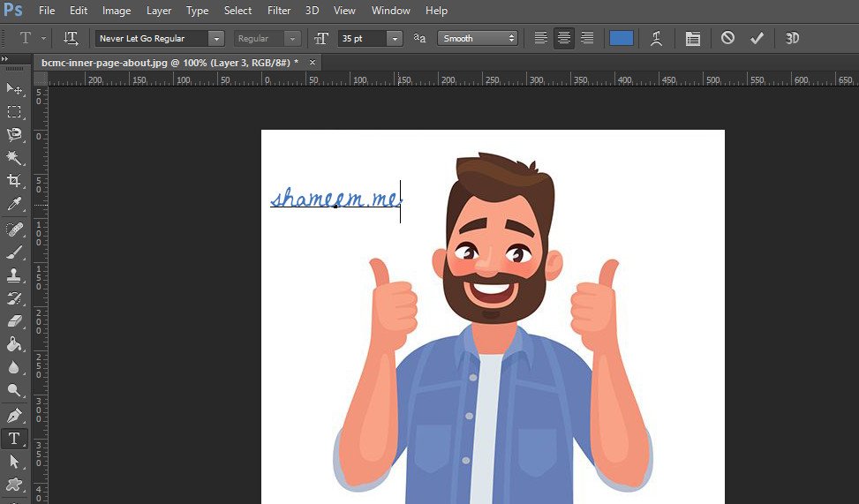Select the Eraser tool
The height and width of the screenshot is (504, 859).
click(x=14, y=321)
